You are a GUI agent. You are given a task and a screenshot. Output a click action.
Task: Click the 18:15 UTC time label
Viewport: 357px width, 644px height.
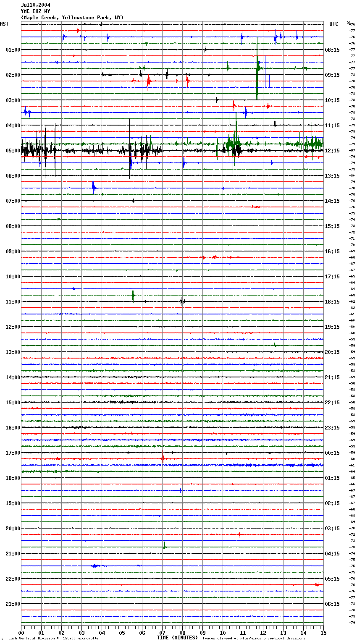pyautogui.click(x=332, y=302)
